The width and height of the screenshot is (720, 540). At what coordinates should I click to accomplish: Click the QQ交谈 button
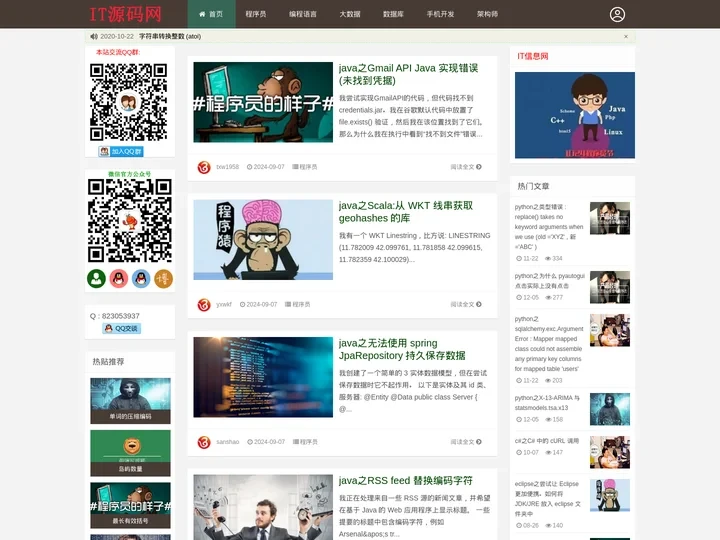click(122, 328)
